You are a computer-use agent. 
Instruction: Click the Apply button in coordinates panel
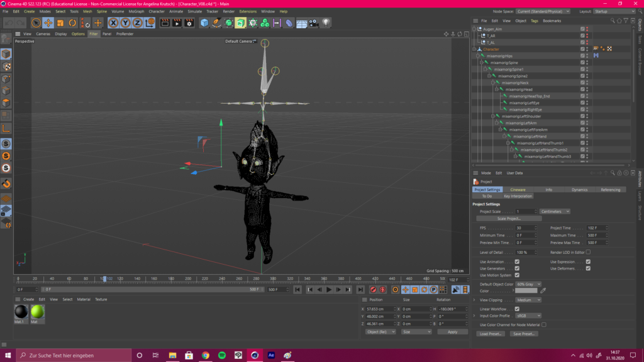pos(452,331)
